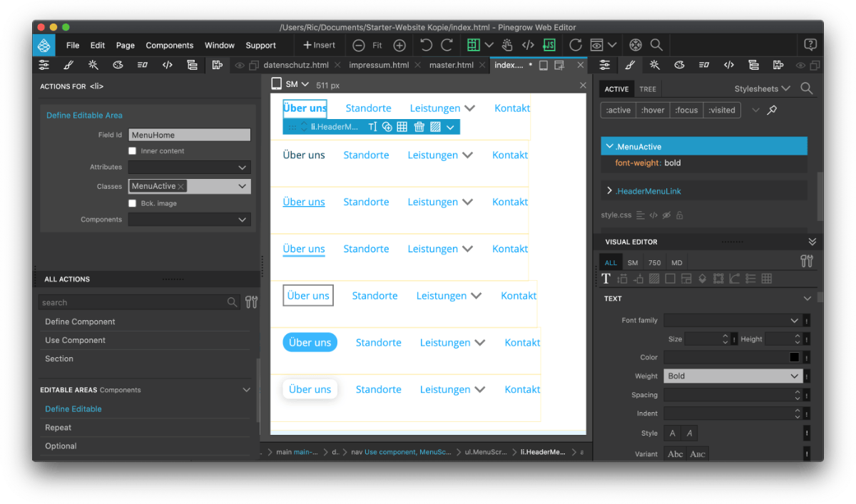Screen dimensions: 856x504
Task: Click the pointing hand interaction icon
Action: point(506,45)
